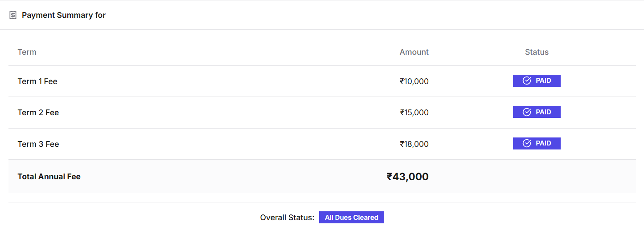644x230 pixels.
Task: Click the Total Annual Fee label
Action: pos(49,177)
